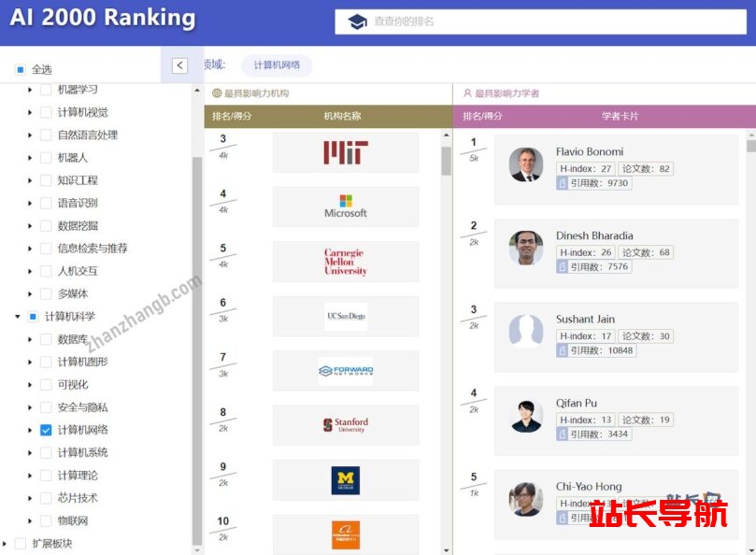This screenshot has width=756, height=555.
Task: Click the person icon next to 最具影响力学者
Action: click(467, 93)
